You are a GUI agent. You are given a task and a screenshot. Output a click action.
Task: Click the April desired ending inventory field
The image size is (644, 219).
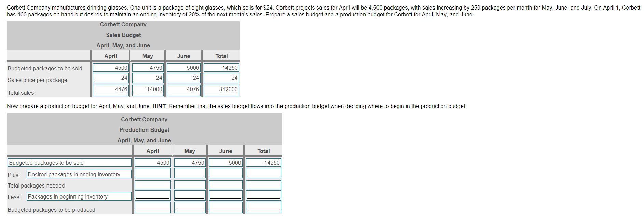coord(153,173)
